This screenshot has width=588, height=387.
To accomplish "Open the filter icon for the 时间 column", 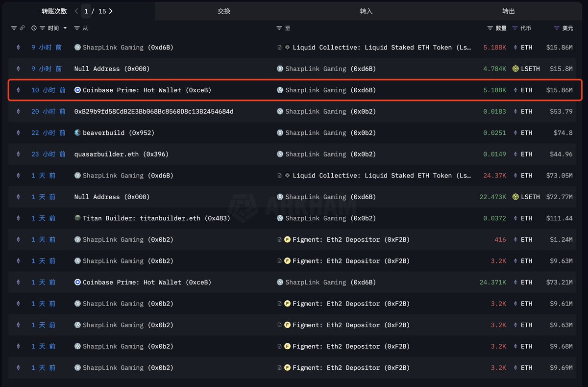I will (x=43, y=28).
